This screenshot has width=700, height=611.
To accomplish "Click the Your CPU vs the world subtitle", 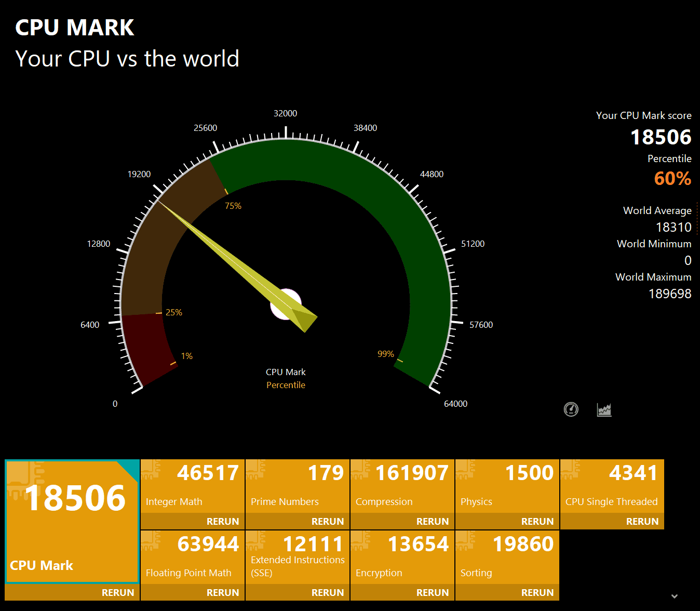I will pyautogui.click(x=127, y=59).
